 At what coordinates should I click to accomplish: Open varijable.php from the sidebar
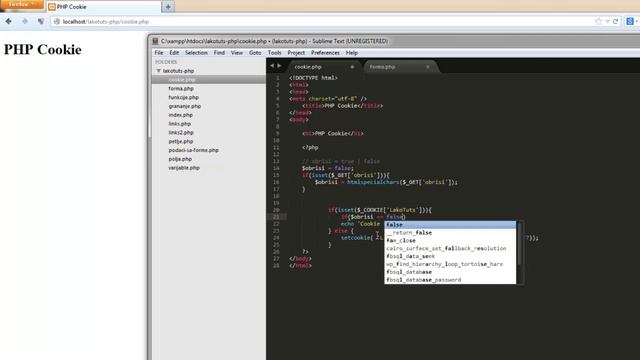184,168
